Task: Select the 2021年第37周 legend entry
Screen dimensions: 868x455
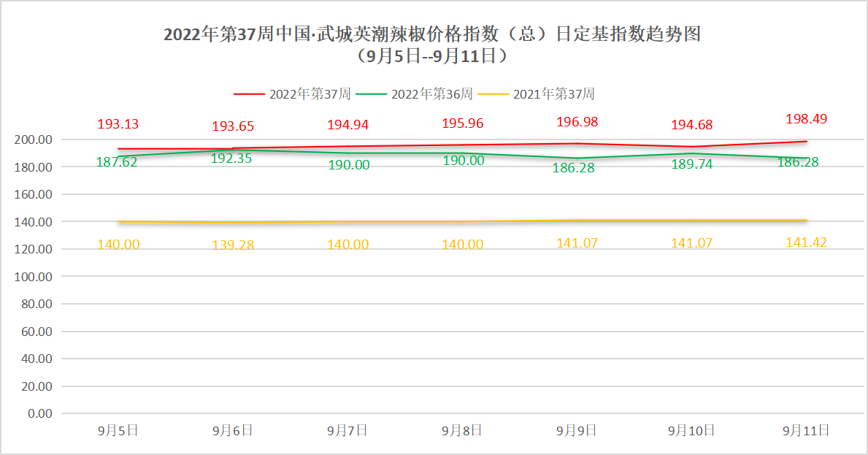Action: pyautogui.click(x=554, y=94)
